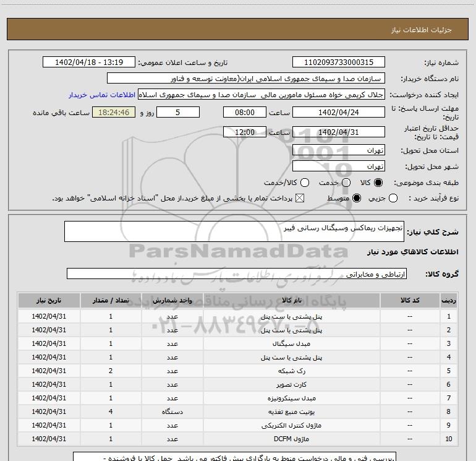476x461 pixels.
Task: Click the response deadline date 1402/04/24
Action: [x=339, y=112]
